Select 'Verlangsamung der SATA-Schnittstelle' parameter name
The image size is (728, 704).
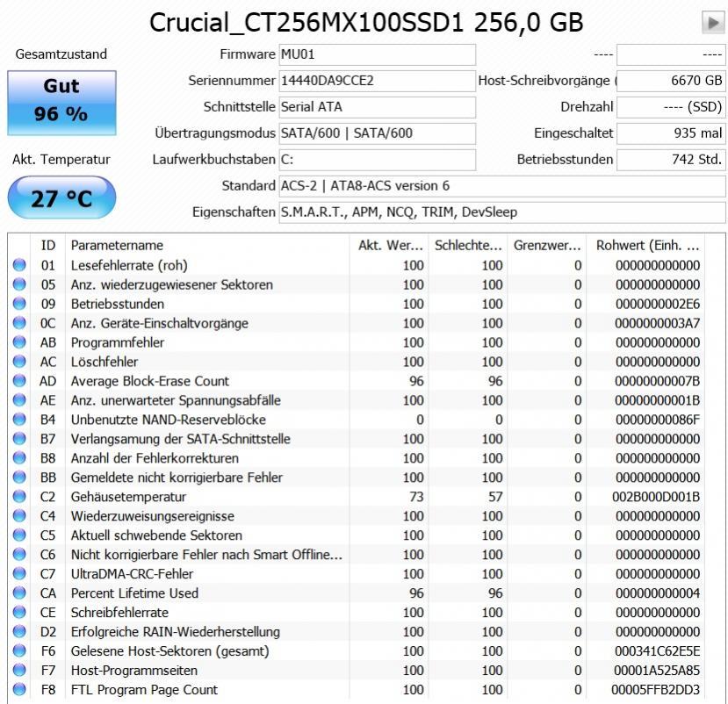pos(181,439)
